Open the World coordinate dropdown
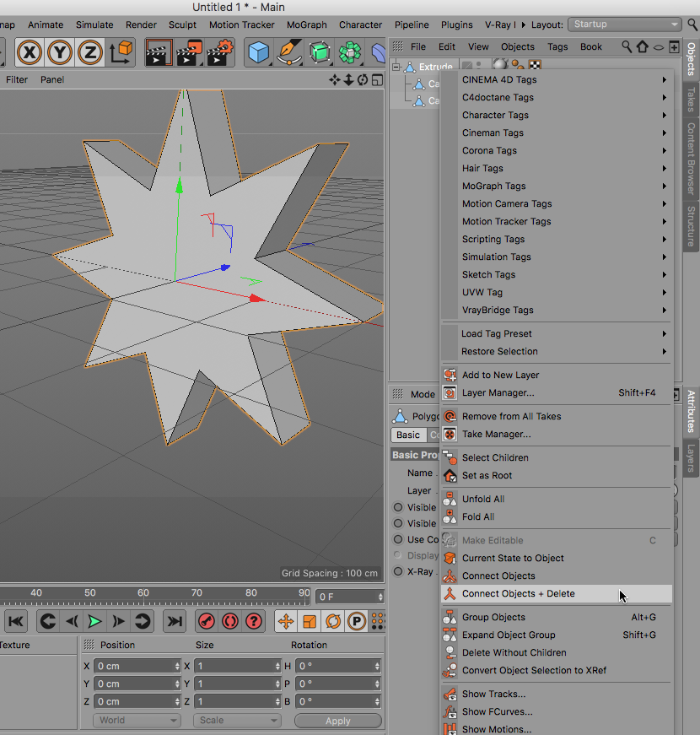 (137, 720)
